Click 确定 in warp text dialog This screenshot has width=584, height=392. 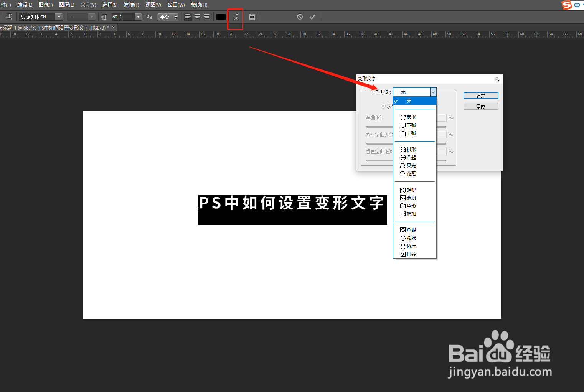481,96
